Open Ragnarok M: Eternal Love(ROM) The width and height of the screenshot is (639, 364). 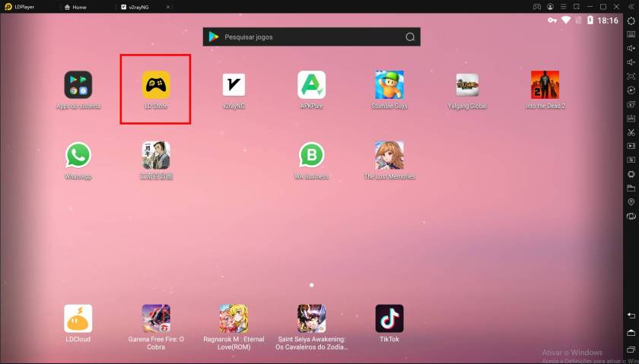(x=234, y=318)
